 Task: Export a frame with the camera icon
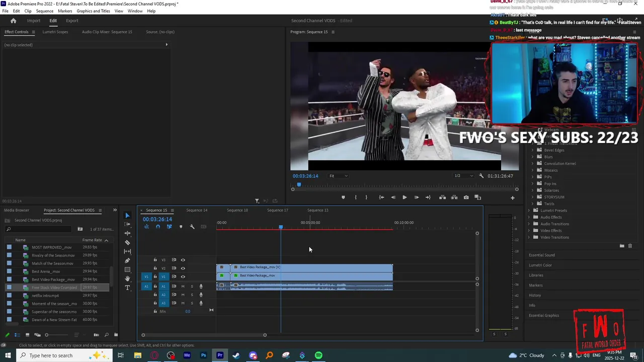[x=466, y=198]
